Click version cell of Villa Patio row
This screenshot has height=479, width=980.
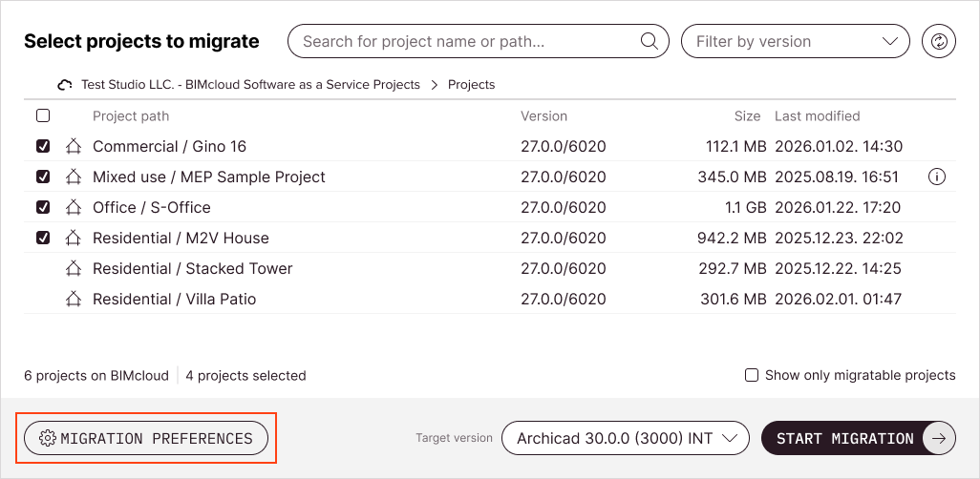(564, 300)
